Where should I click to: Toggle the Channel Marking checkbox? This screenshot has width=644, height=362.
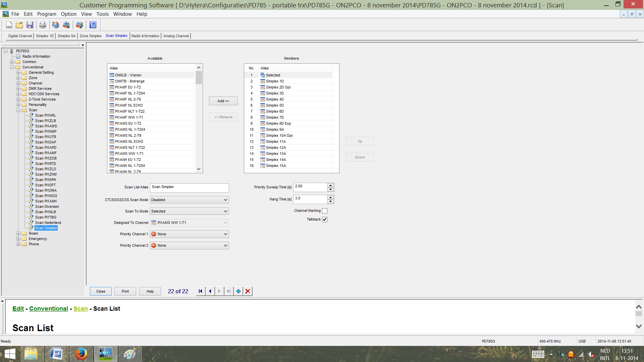pyautogui.click(x=325, y=211)
